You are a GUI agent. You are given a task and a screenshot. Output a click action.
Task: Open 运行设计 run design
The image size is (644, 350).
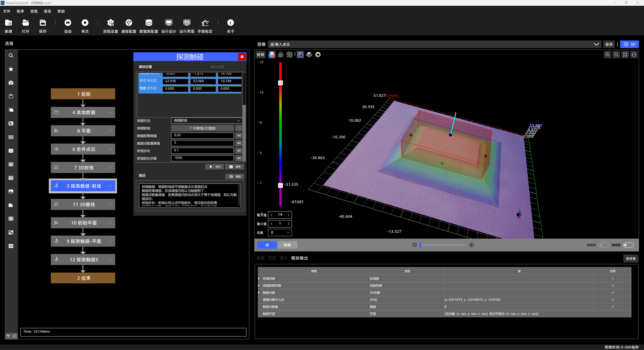click(x=169, y=23)
